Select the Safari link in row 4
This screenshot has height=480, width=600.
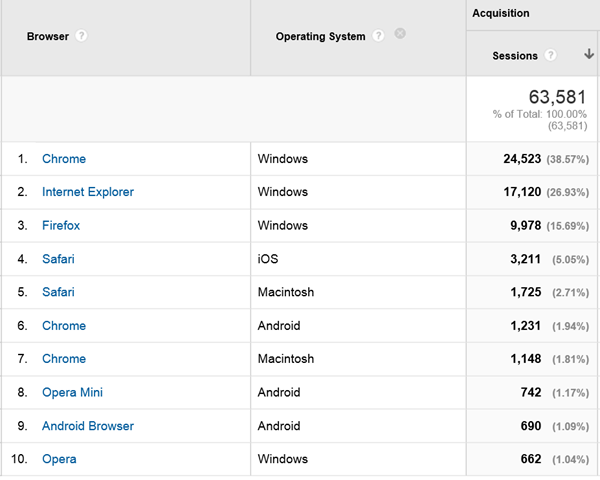click(58, 259)
